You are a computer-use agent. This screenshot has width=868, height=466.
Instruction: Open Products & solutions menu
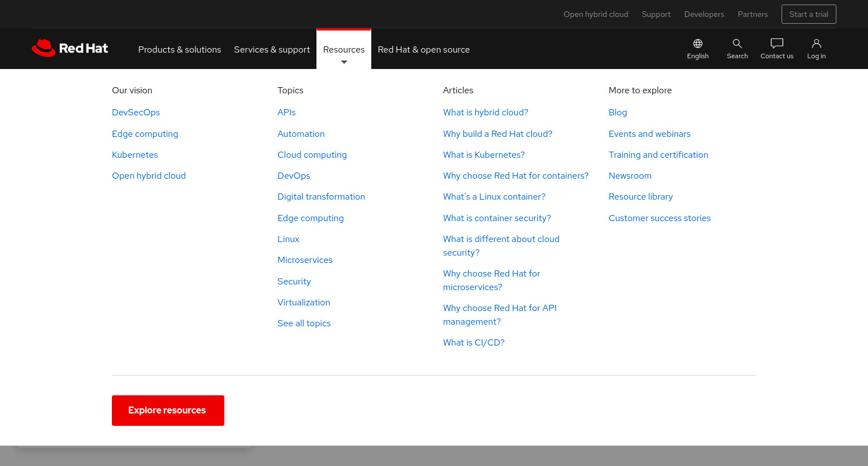[x=180, y=50]
